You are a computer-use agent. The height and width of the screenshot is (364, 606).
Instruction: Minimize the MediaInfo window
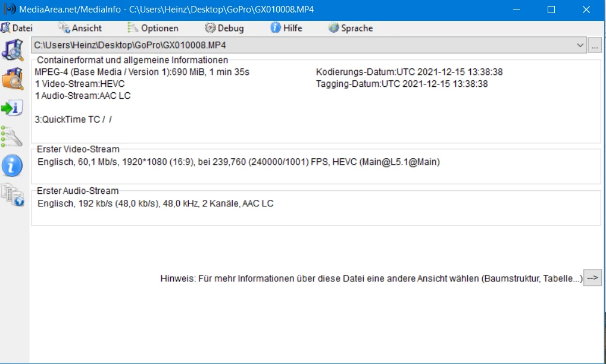(517, 10)
